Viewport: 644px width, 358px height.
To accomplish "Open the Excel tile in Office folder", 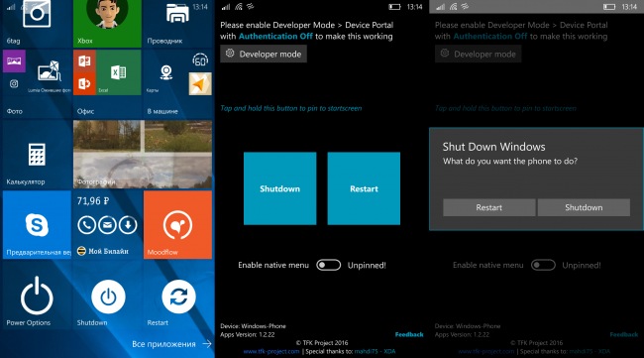I will coord(119,72).
